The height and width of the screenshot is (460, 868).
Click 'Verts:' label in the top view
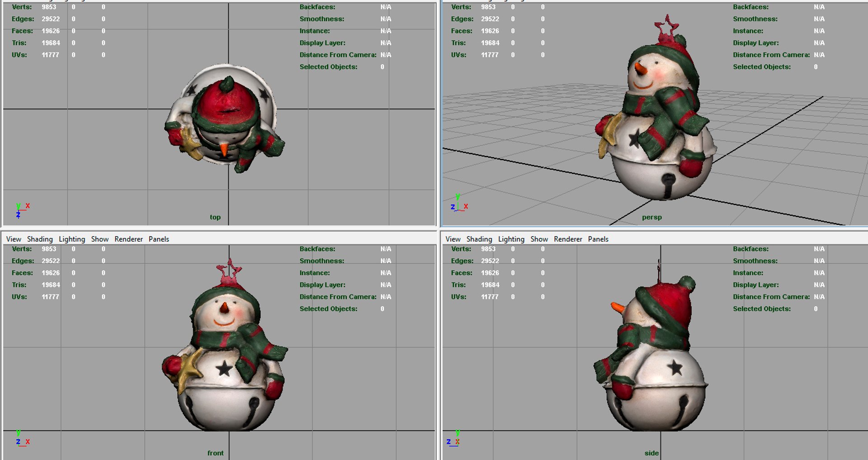(22, 7)
